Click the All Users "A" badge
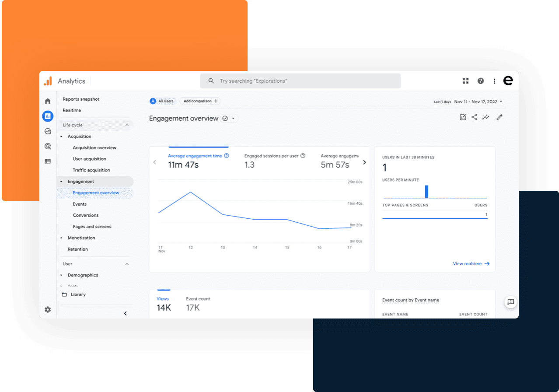Image resolution: width=559 pixels, height=392 pixels. click(x=153, y=101)
